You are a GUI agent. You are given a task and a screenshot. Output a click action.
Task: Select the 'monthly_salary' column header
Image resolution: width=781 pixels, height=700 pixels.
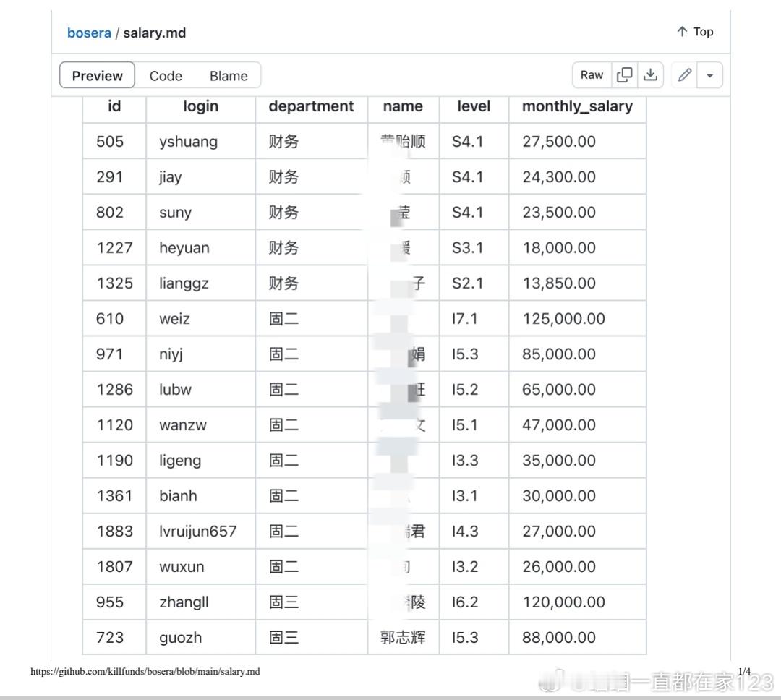(x=577, y=106)
